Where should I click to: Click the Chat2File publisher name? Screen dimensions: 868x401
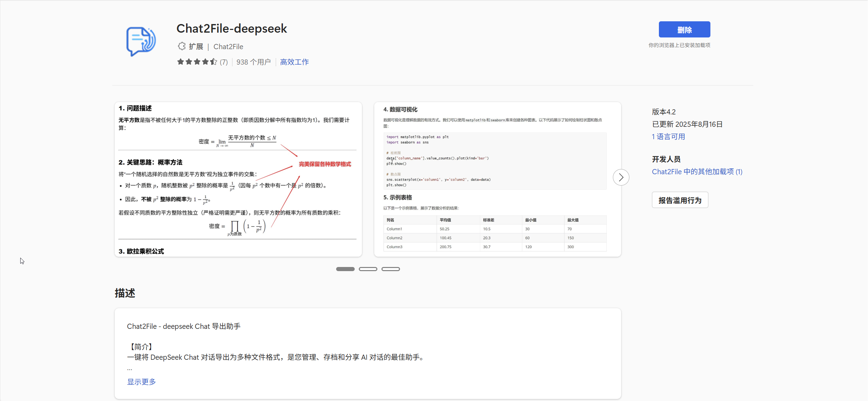pyautogui.click(x=228, y=47)
